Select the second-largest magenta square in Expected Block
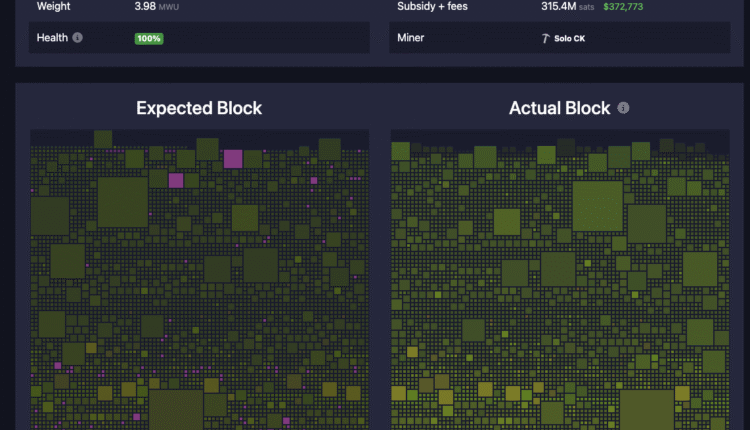Image resolution: width=750 pixels, height=430 pixels. click(176, 180)
